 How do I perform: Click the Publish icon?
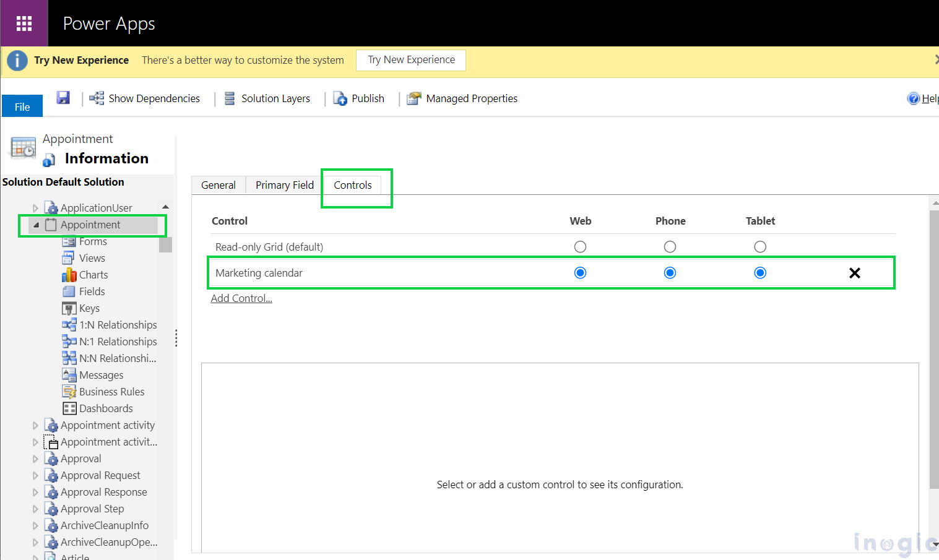[340, 98]
